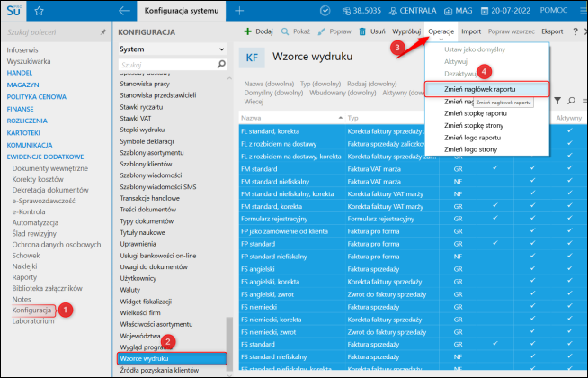Open a new tab with plus icon
The height and width of the screenshot is (378, 588).
(x=239, y=11)
